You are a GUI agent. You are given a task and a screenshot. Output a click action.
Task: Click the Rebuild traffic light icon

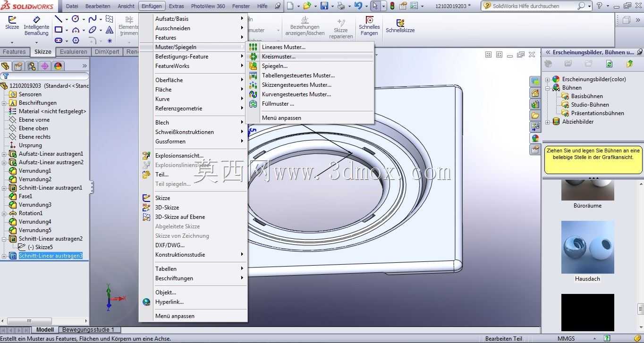point(392,6)
